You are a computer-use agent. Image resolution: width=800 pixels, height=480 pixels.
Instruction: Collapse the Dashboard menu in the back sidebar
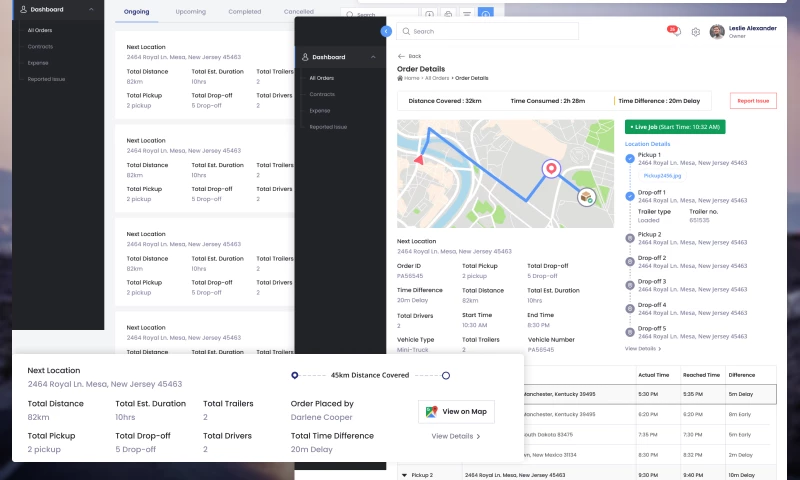tap(92, 9)
